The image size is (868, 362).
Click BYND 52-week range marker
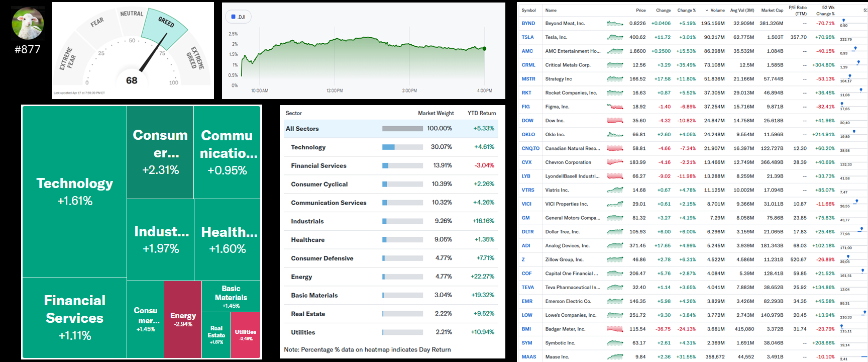coord(843,21)
